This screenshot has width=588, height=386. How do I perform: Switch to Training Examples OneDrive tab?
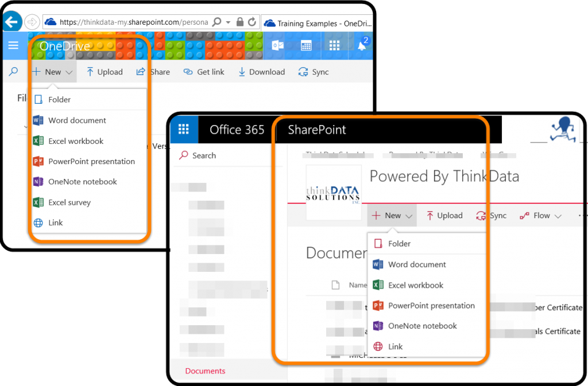[318, 23]
